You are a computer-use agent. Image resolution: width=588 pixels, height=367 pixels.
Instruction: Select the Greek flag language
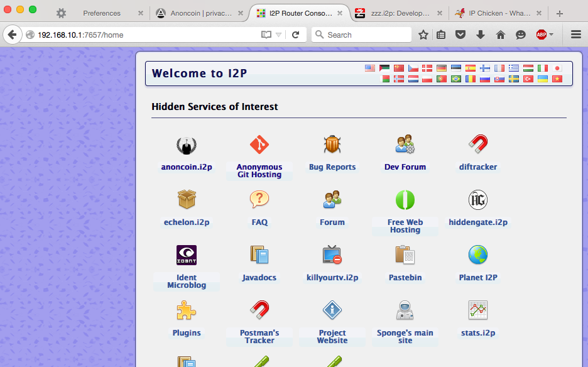point(514,68)
